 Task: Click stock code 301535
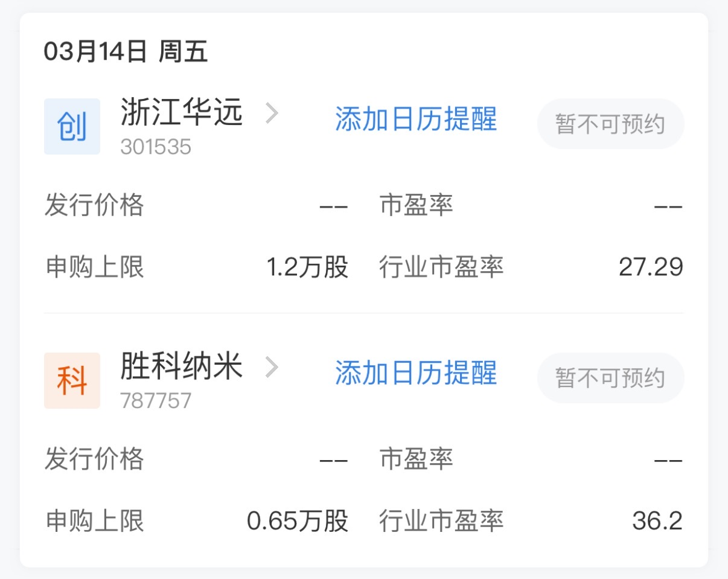pos(156,147)
